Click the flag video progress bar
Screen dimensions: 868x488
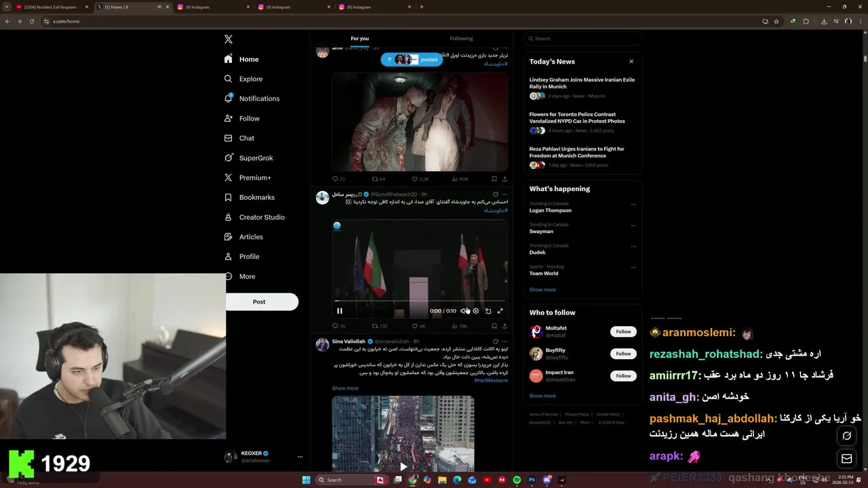420,301
